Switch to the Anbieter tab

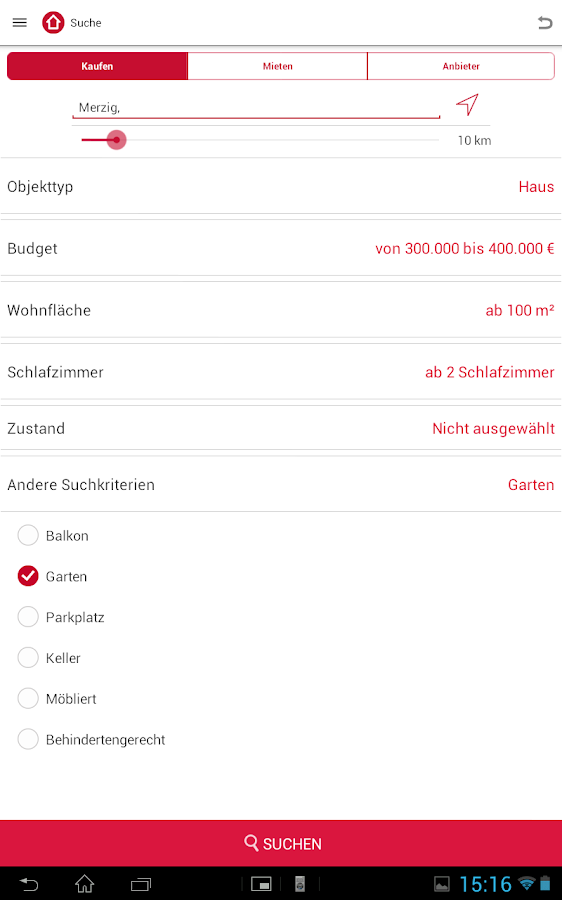click(x=461, y=66)
